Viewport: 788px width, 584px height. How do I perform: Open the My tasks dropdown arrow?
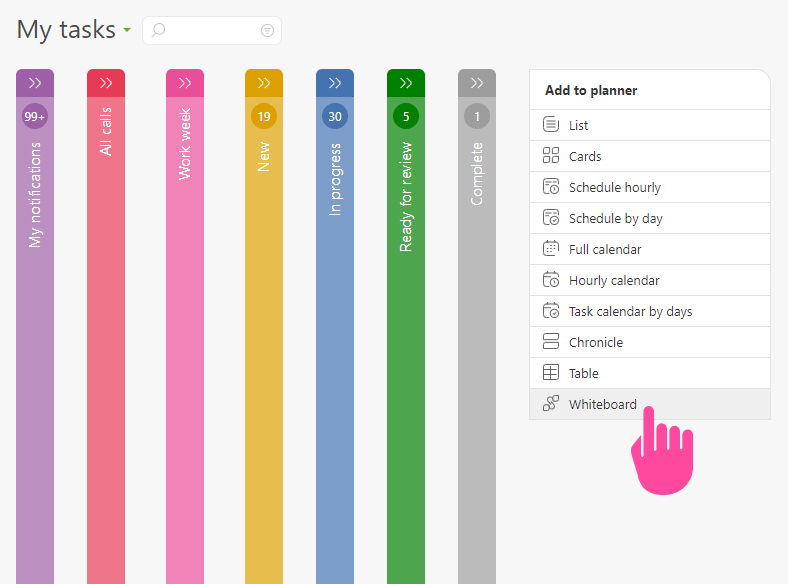pyautogui.click(x=127, y=31)
